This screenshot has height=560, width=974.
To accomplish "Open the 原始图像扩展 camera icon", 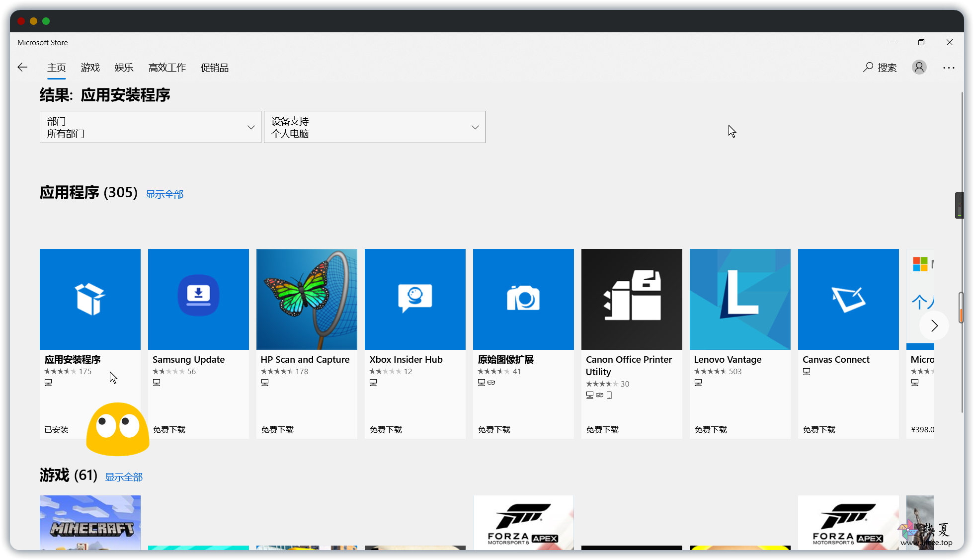I will click(523, 299).
